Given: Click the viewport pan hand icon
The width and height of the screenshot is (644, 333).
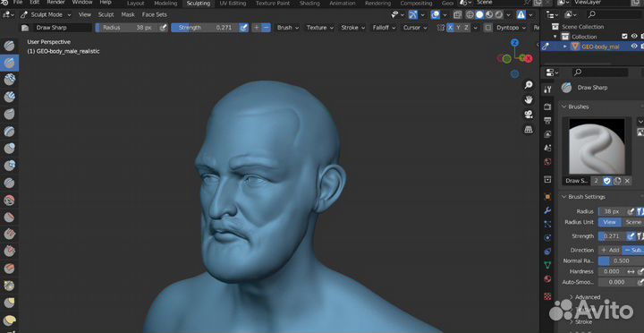Looking at the screenshot, I should [x=529, y=99].
